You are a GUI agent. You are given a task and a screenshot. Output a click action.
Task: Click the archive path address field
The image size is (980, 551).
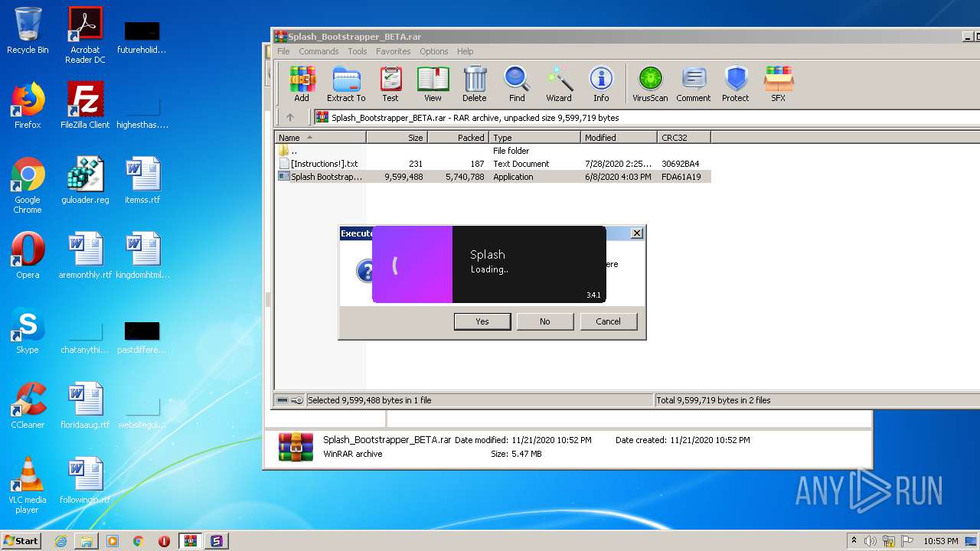pos(646,118)
